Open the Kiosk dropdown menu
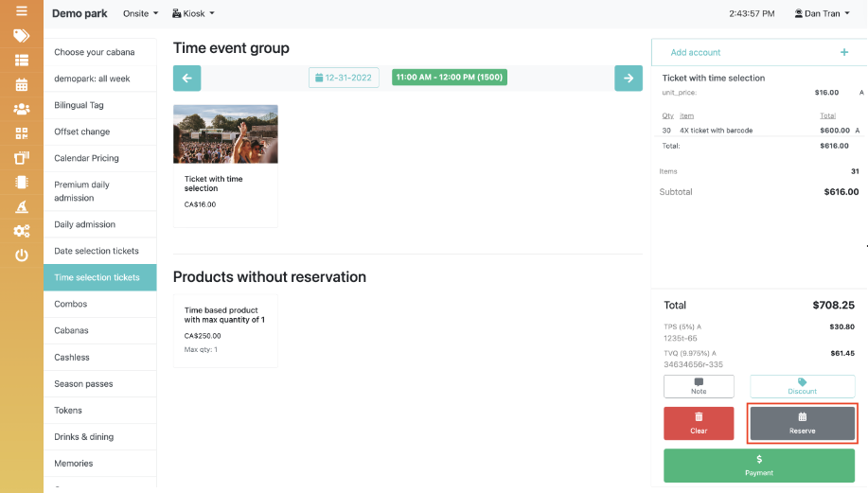 (193, 14)
